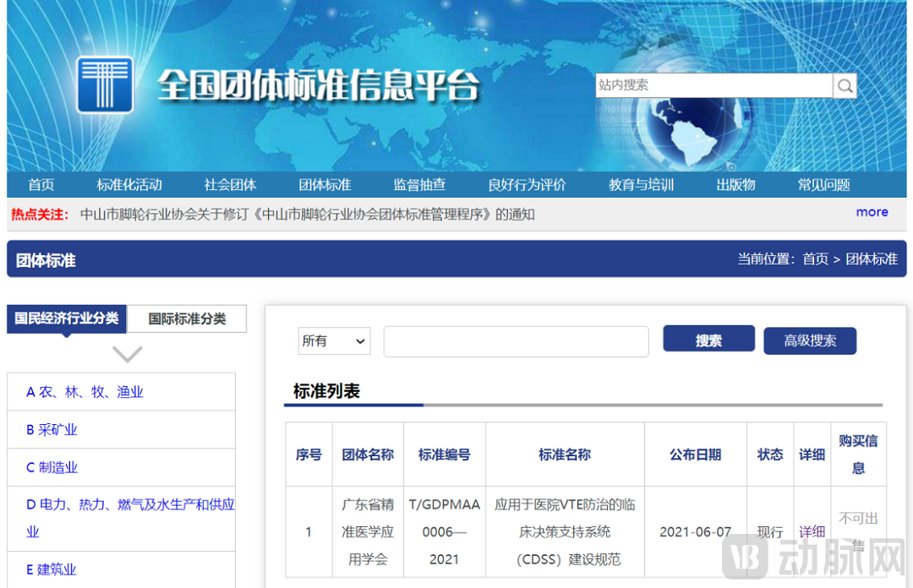Click the 站内搜索 input field

(x=713, y=85)
